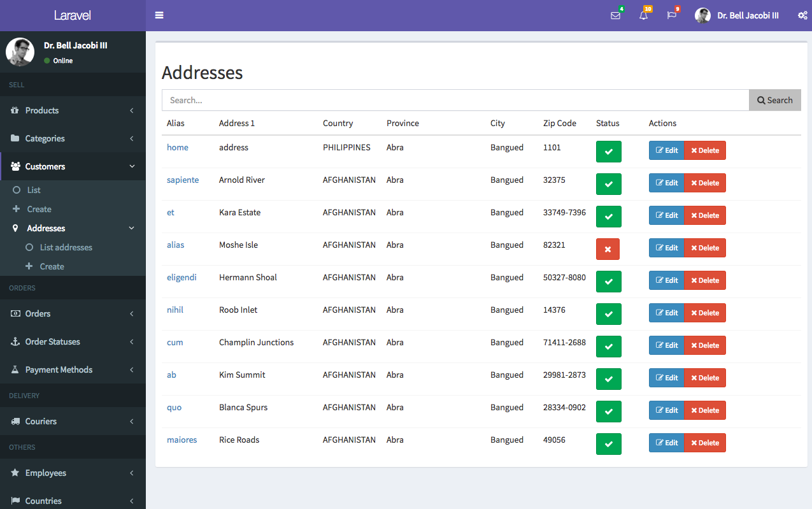Open the notifications bell icon
This screenshot has width=812, height=509.
click(x=644, y=15)
